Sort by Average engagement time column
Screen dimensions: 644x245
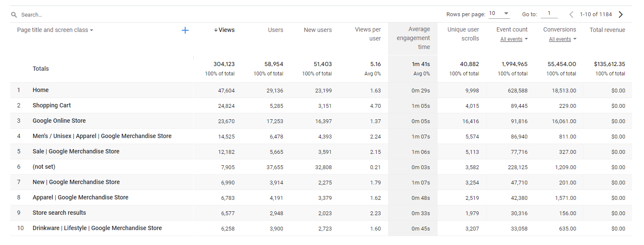point(413,38)
